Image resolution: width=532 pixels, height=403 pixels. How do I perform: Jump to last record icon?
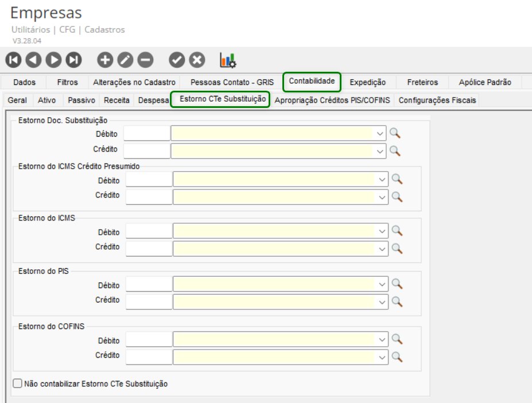click(74, 59)
